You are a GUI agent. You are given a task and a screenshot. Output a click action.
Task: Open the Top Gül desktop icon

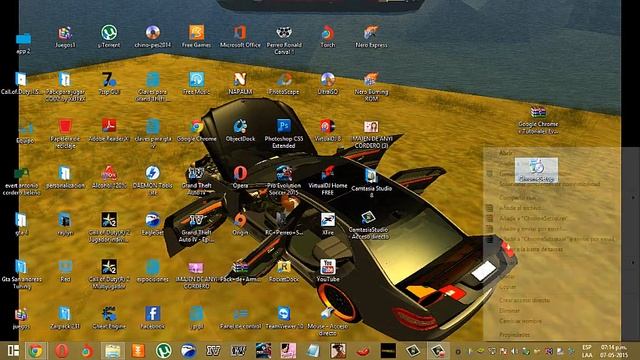point(109,83)
